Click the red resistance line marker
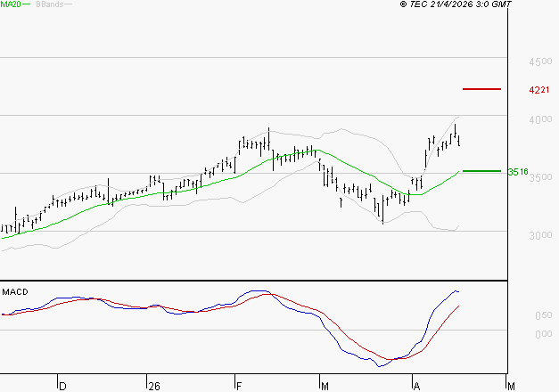559x392 pixels. tap(481, 89)
